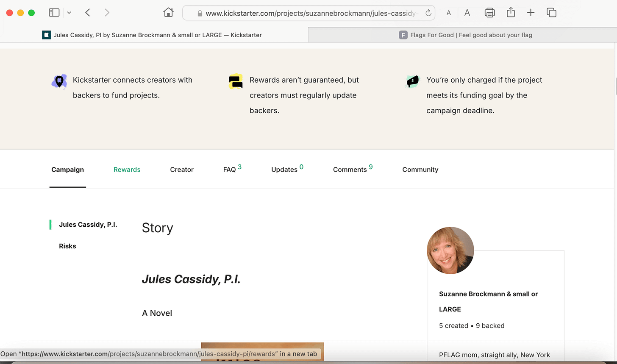The height and width of the screenshot is (364, 617).
Task: Open the home page icon
Action: click(x=168, y=12)
